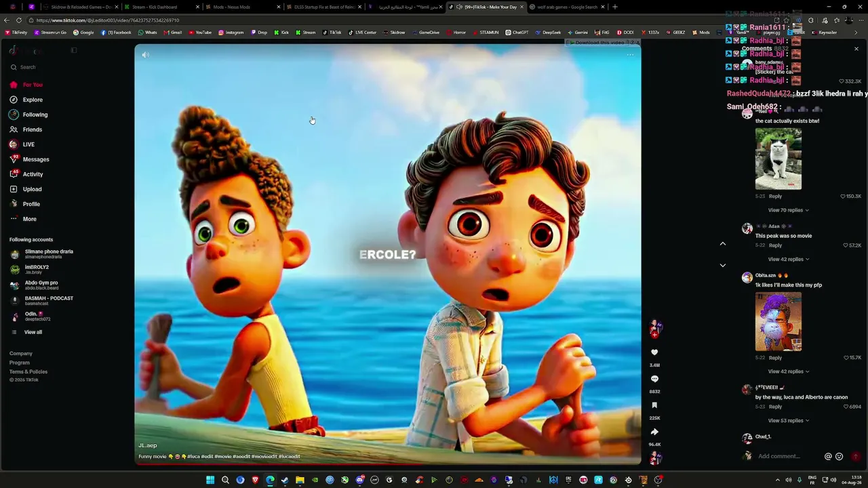The image size is (868, 488).
Task: Click the Add comment input field
Action: [788, 456]
